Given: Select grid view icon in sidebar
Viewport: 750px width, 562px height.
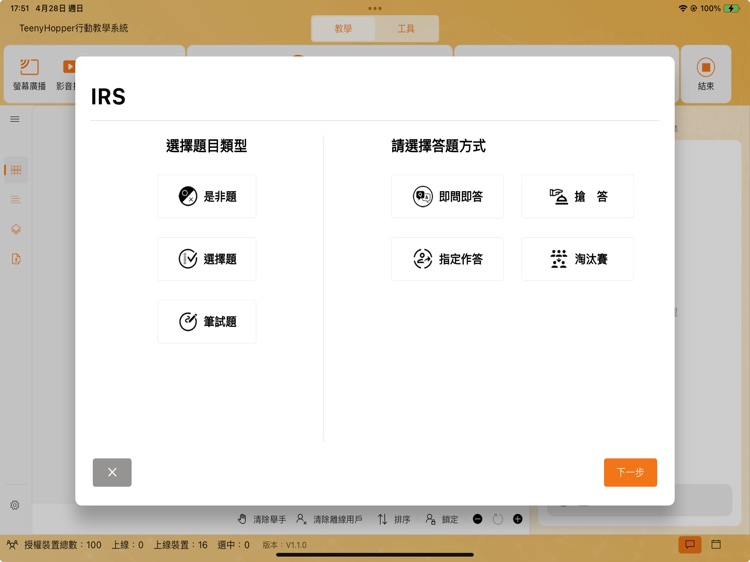Looking at the screenshot, I should pos(16,170).
